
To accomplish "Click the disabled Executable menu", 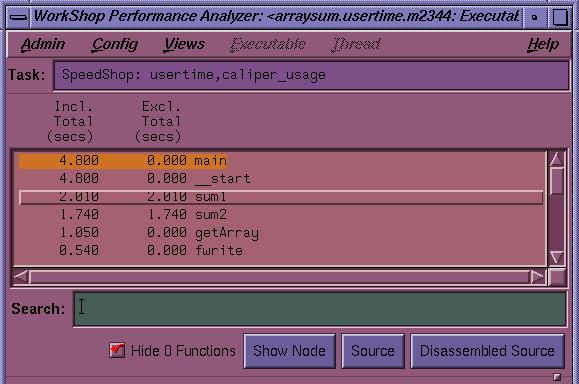I will [x=268, y=45].
